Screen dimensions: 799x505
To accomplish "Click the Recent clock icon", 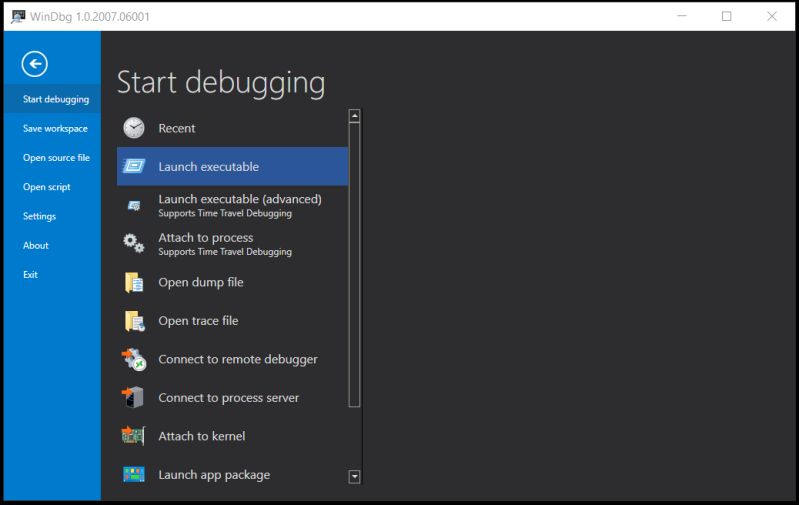I will [134, 128].
